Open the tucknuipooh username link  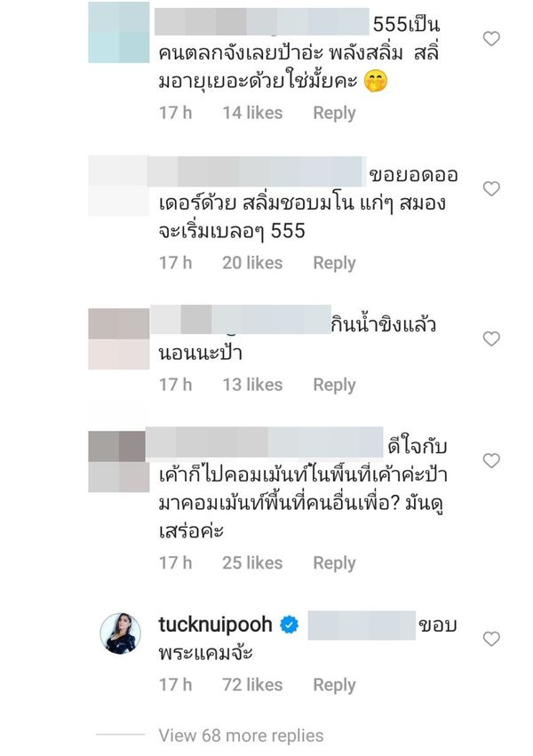(x=215, y=625)
